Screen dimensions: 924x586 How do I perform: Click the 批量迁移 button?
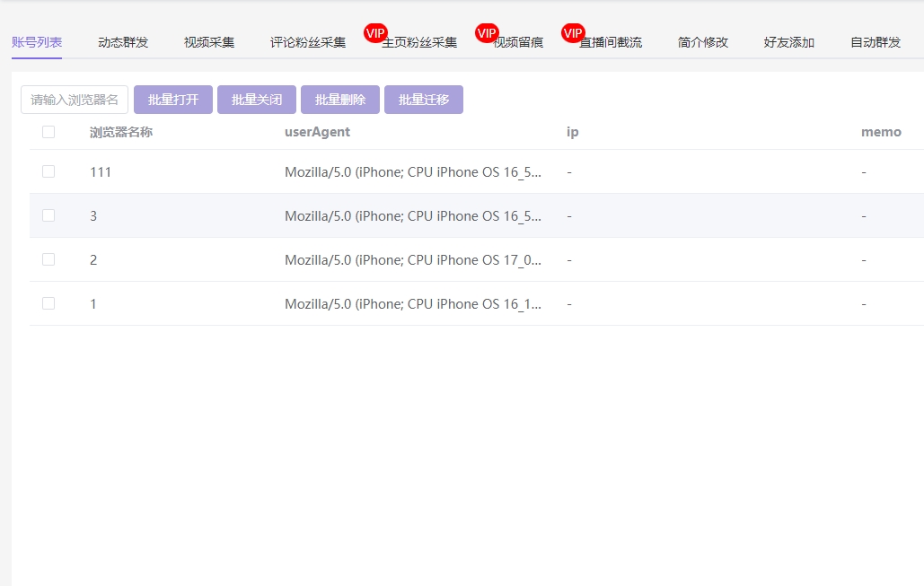point(424,100)
